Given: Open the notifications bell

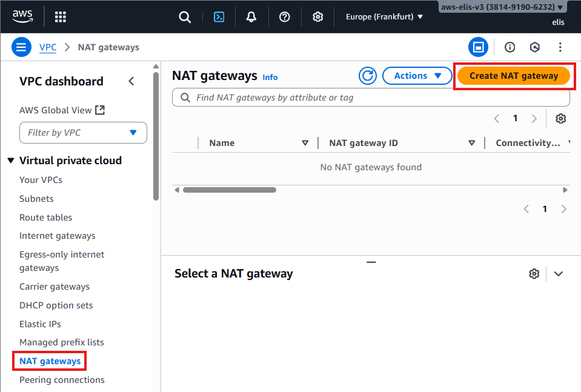Looking at the screenshot, I should pyautogui.click(x=251, y=17).
